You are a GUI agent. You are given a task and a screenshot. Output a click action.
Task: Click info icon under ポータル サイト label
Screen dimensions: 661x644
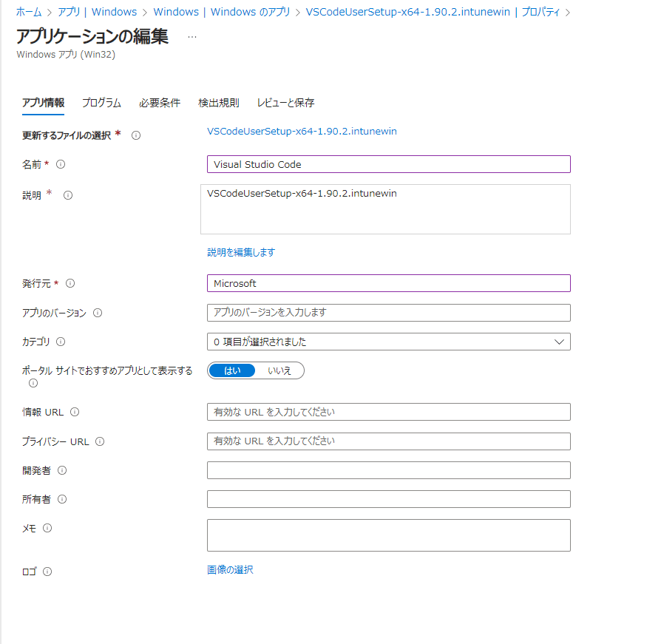click(x=33, y=383)
